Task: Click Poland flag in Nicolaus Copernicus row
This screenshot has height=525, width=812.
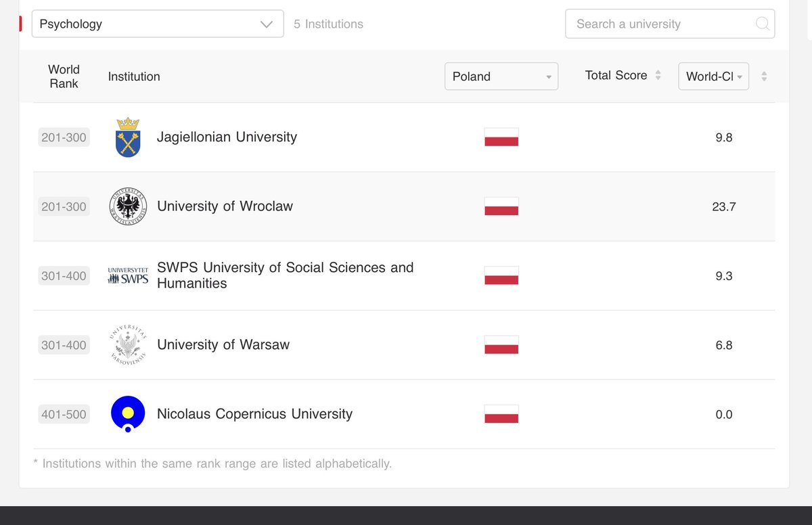Action: click(x=501, y=414)
